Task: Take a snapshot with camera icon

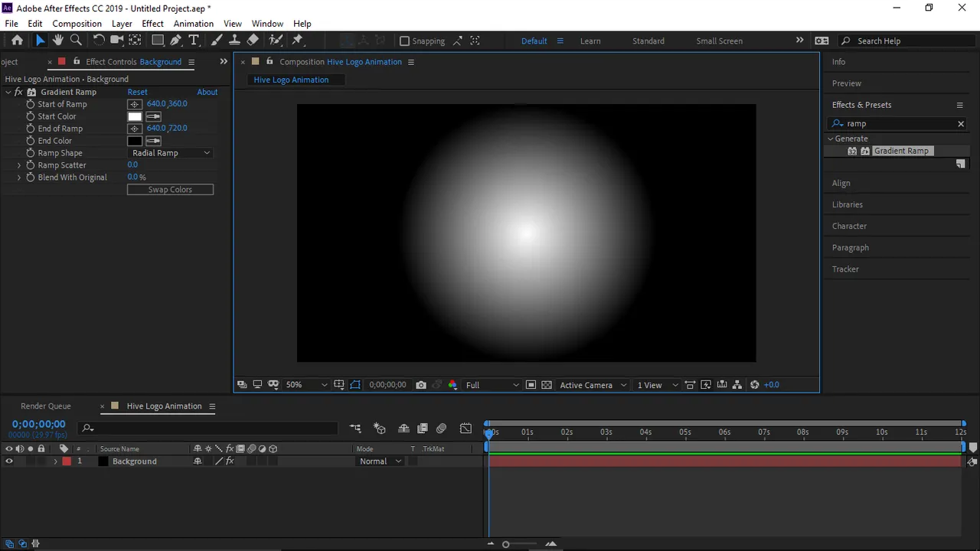Action: pos(421,385)
